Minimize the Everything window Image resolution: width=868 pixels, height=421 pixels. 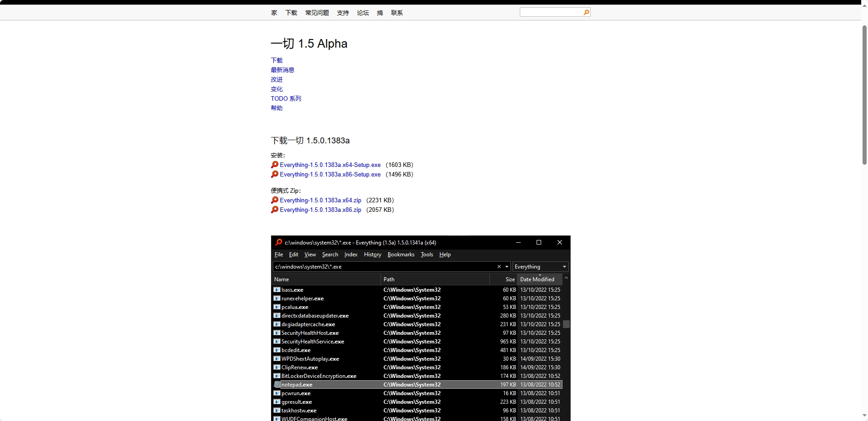pyautogui.click(x=518, y=242)
